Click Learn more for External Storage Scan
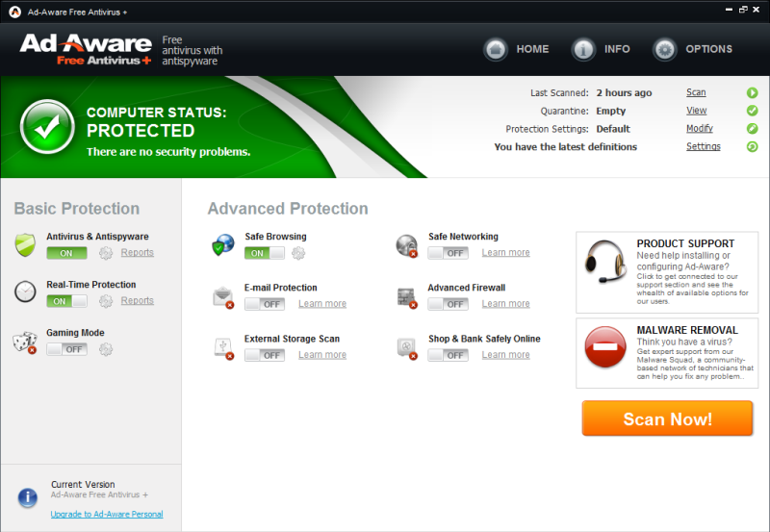The image size is (770, 532). (322, 355)
